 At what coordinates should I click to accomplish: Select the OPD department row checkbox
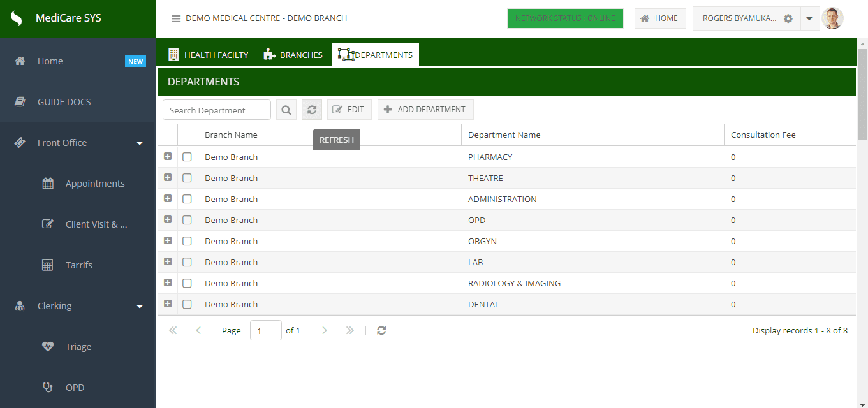(x=187, y=220)
